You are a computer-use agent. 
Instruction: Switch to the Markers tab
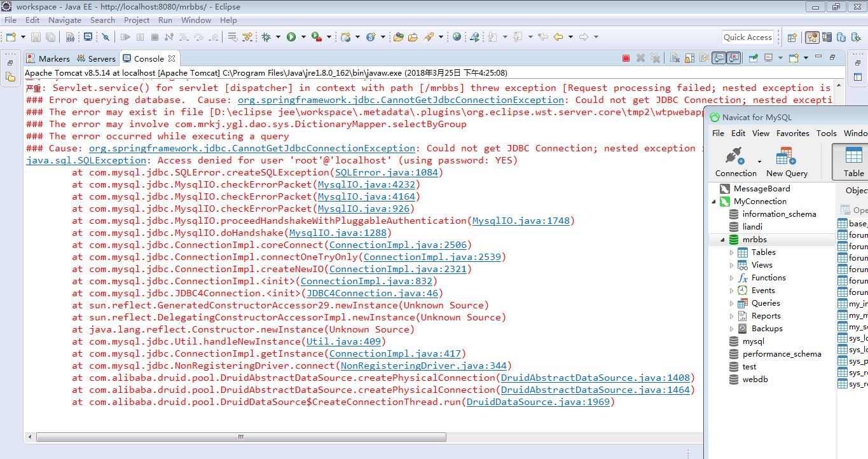click(48, 58)
